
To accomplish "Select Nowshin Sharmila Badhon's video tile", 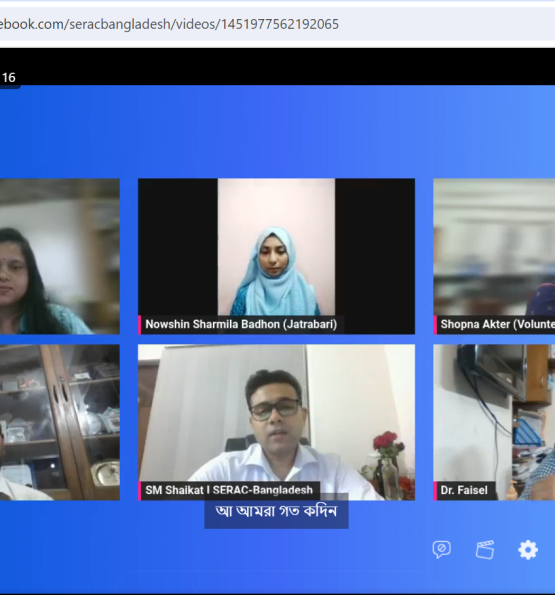I will 276,256.
